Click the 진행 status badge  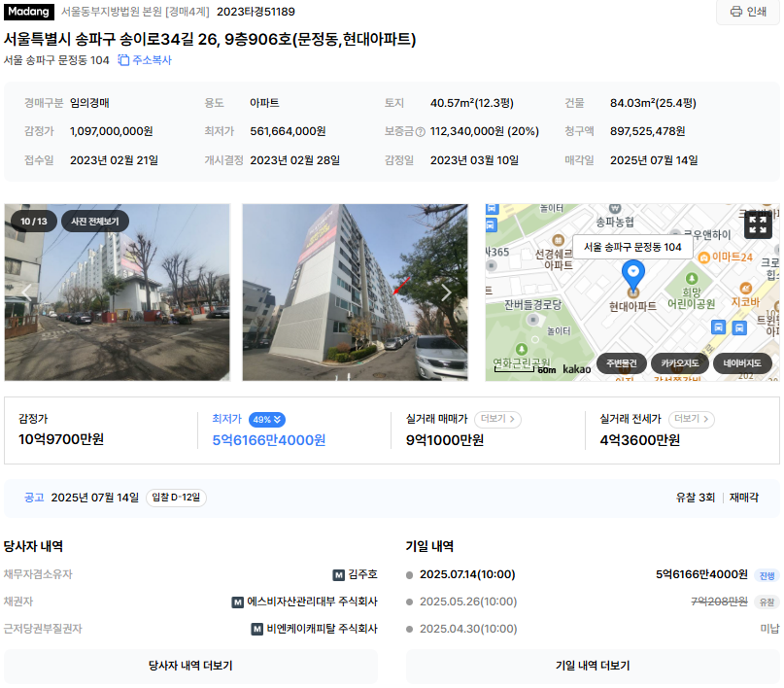767,575
